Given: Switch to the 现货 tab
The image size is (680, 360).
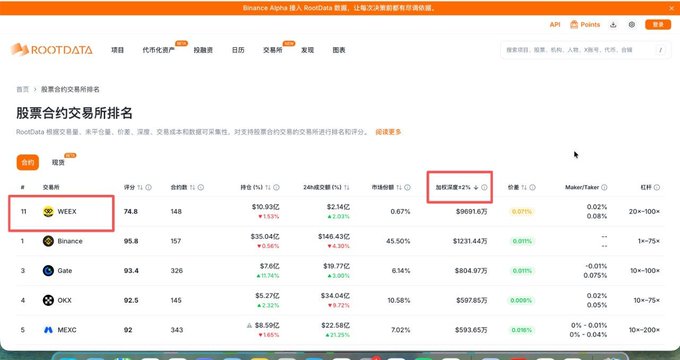Looking at the screenshot, I should tap(58, 162).
